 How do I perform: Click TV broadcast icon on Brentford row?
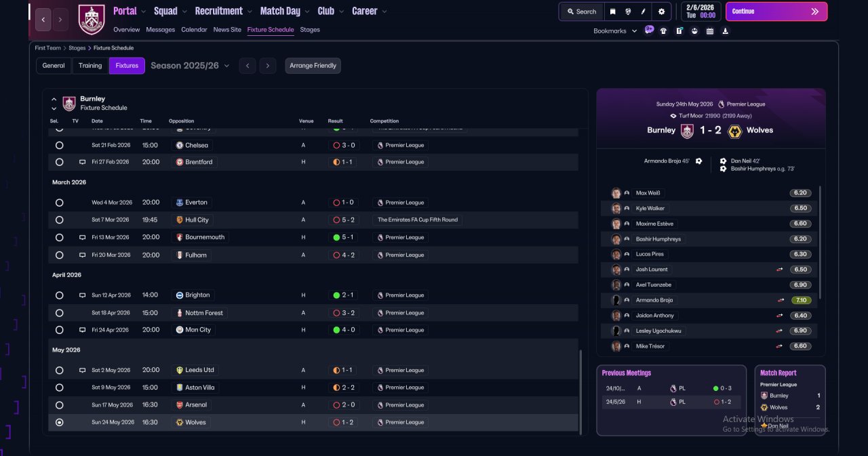pos(82,163)
